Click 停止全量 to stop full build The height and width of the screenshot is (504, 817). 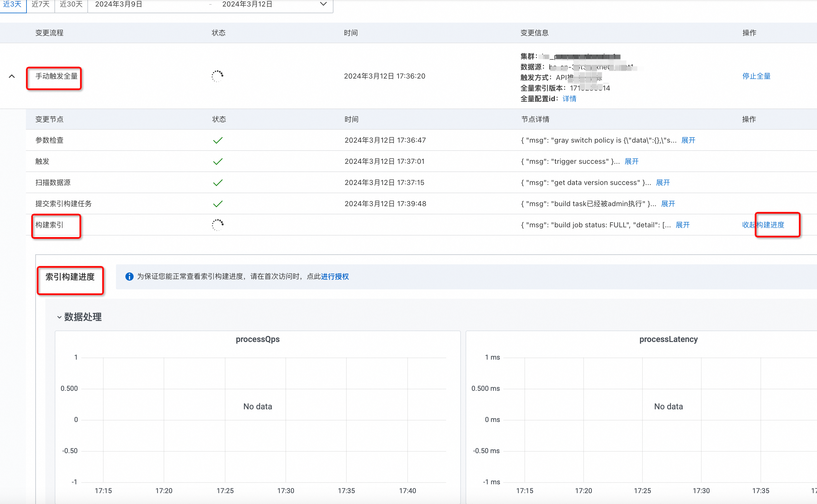pyautogui.click(x=756, y=76)
